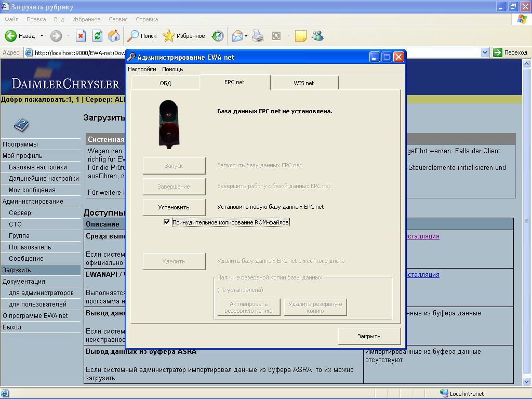Viewport: 532px width, 399px height.
Task: Switch to the EPC net tab
Action: click(234, 82)
